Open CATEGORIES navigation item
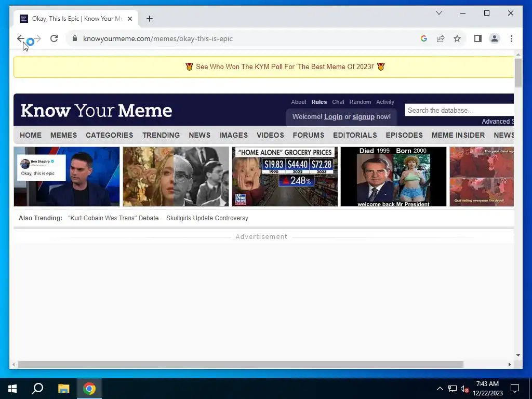The width and height of the screenshot is (532, 399). coord(109,135)
